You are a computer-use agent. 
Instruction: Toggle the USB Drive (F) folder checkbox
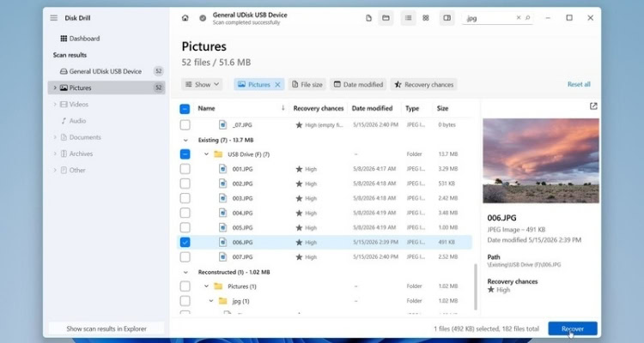pos(185,154)
